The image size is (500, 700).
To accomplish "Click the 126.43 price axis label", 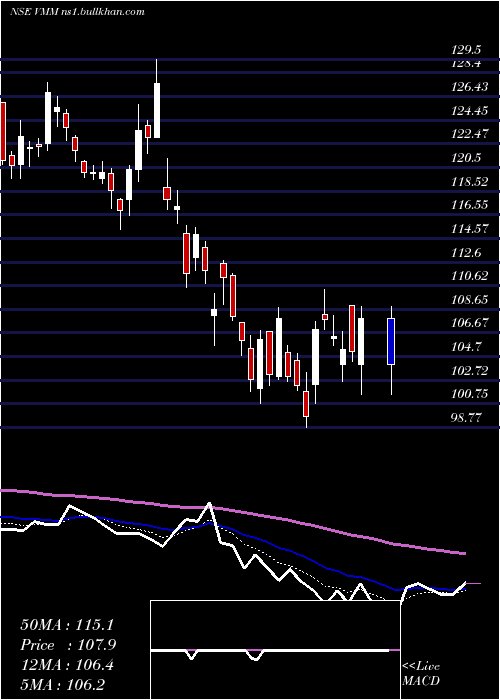I will click(470, 87).
